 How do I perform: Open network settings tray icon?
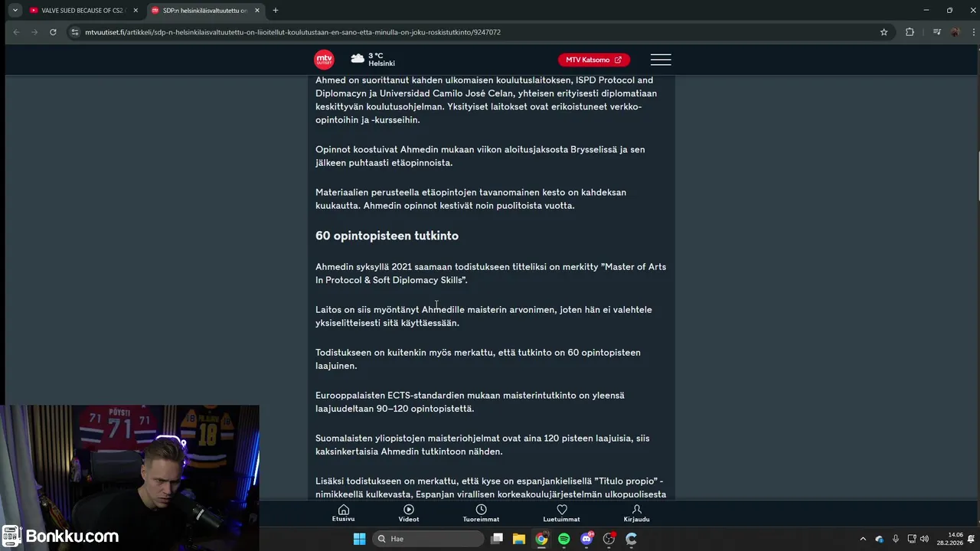click(912, 539)
